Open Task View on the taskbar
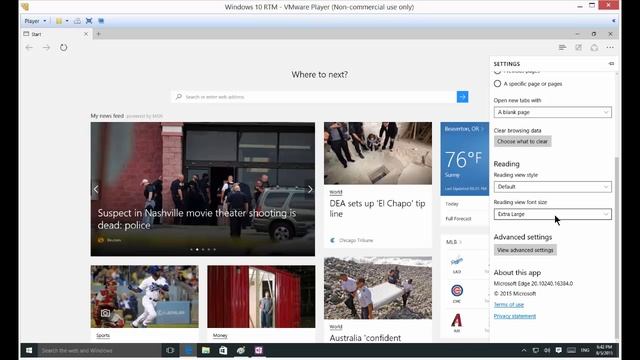 [170, 350]
